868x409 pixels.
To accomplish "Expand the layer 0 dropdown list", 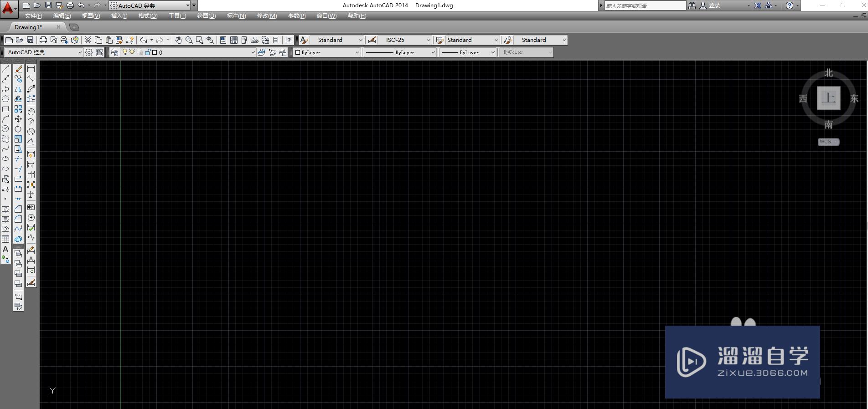I will [253, 52].
